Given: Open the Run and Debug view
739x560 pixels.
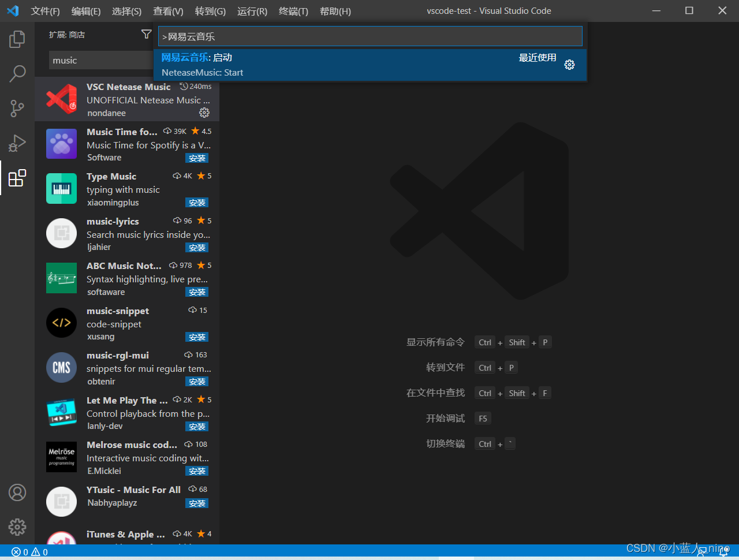Looking at the screenshot, I should click(17, 143).
